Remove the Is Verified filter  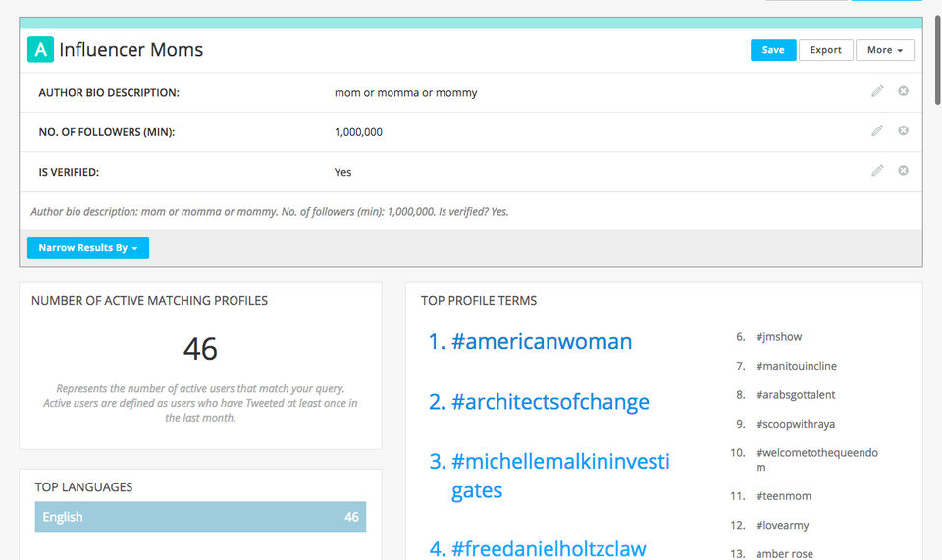903,170
